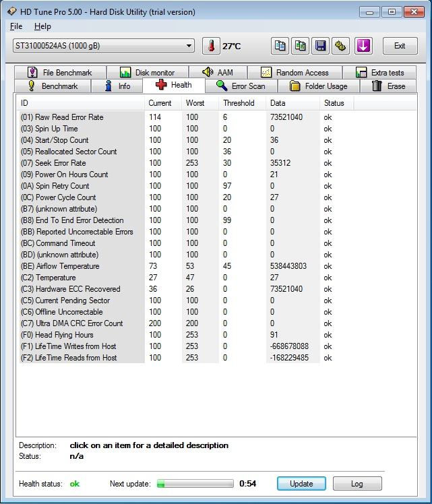Click the data value -668678088
Screen dimensions: 432x504
tap(289, 346)
